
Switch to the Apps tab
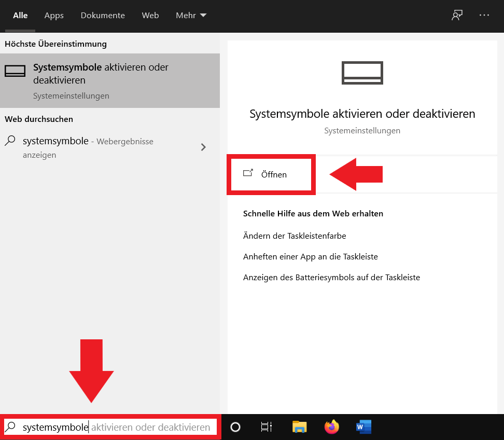54,16
